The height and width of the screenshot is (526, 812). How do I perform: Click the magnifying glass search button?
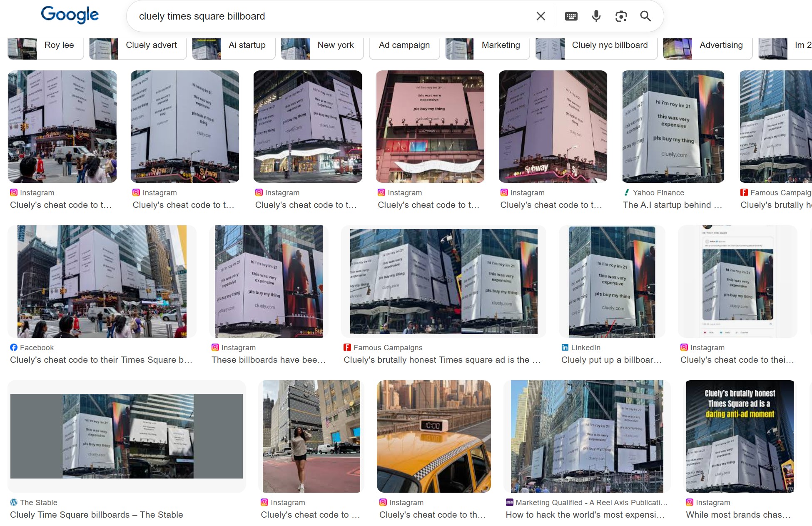[x=645, y=16]
